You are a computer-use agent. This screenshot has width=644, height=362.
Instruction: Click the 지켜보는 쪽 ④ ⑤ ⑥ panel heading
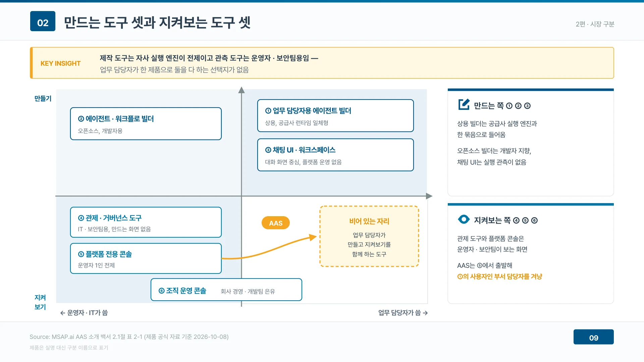click(x=506, y=221)
